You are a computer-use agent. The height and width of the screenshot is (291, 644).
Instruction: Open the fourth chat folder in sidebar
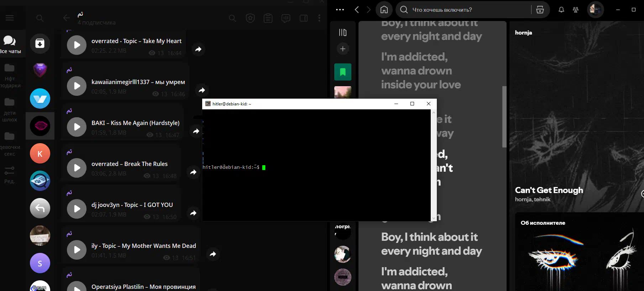point(10,144)
